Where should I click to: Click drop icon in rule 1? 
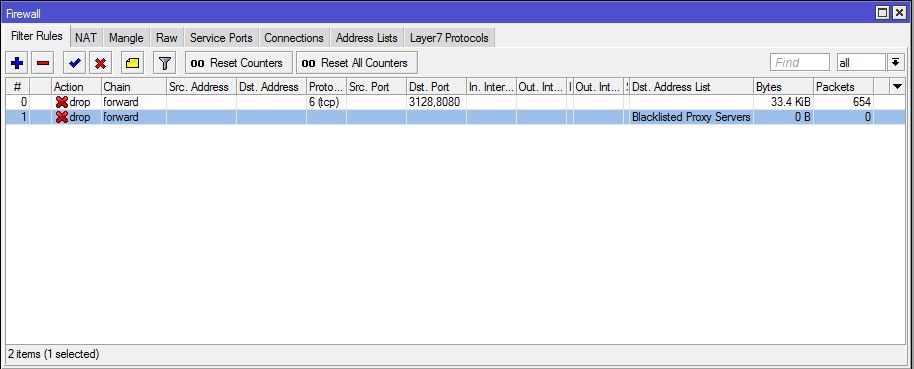(x=61, y=117)
